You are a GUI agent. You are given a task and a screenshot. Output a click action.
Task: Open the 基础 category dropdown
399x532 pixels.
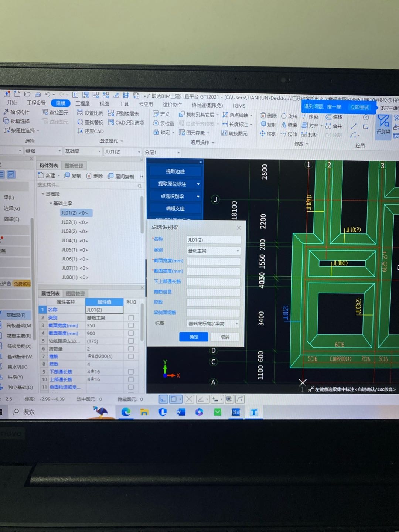pos(43,151)
